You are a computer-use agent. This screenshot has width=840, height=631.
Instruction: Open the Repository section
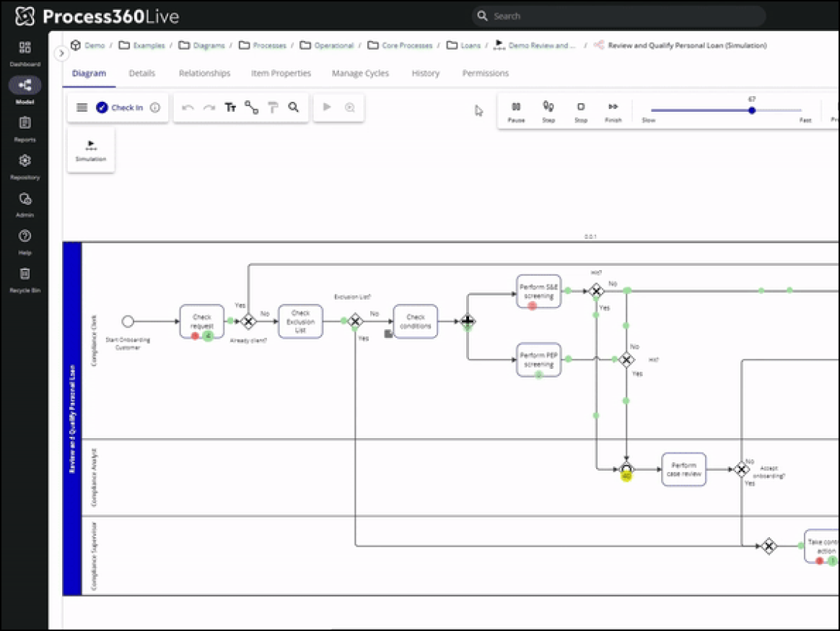point(25,167)
